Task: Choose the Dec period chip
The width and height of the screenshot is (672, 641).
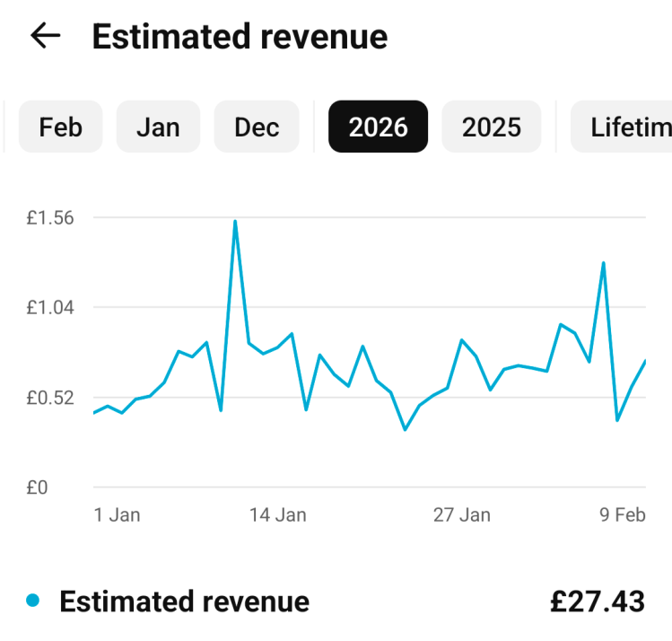Action: (x=257, y=127)
